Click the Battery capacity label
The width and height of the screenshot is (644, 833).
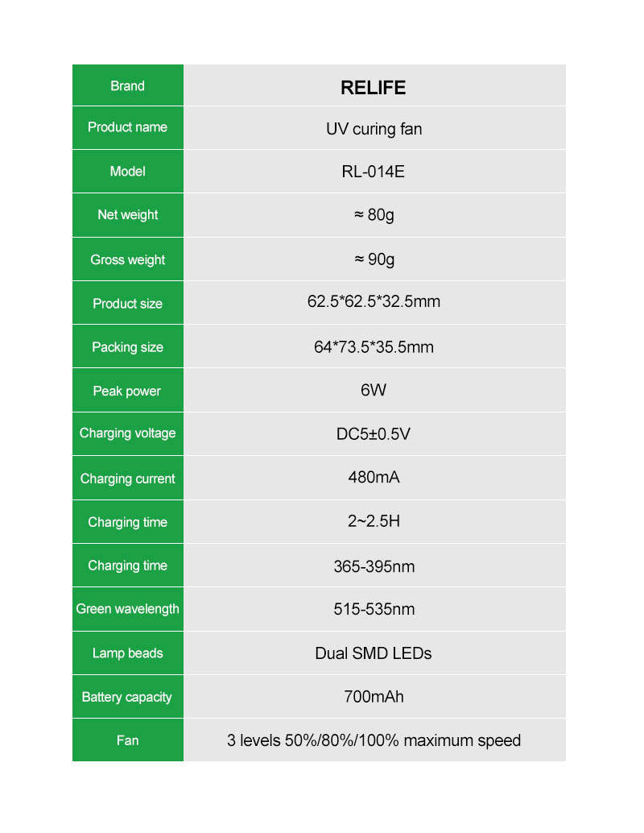tap(127, 697)
